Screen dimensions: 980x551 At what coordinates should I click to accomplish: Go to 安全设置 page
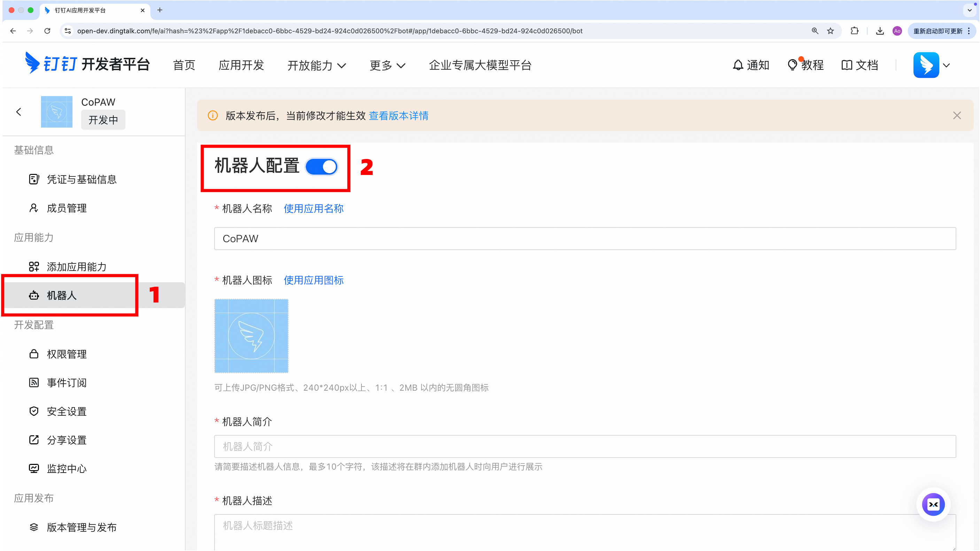click(58, 411)
